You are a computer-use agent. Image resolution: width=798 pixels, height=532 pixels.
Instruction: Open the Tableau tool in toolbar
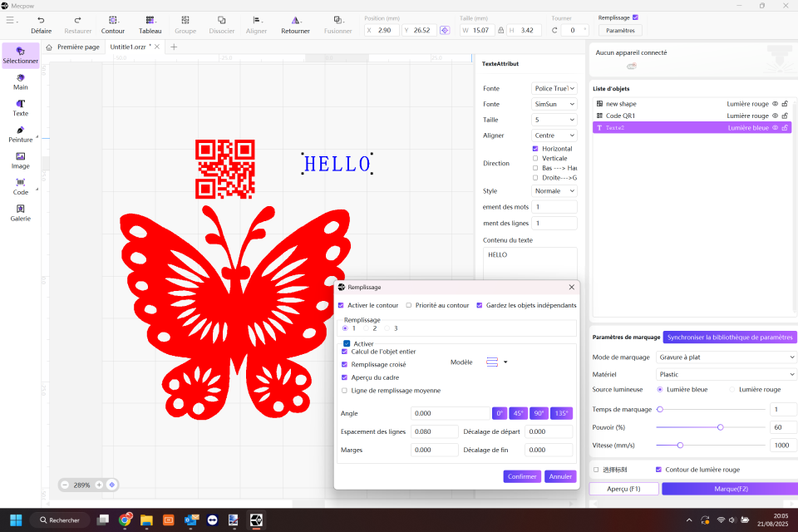pyautogui.click(x=150, y=20)
